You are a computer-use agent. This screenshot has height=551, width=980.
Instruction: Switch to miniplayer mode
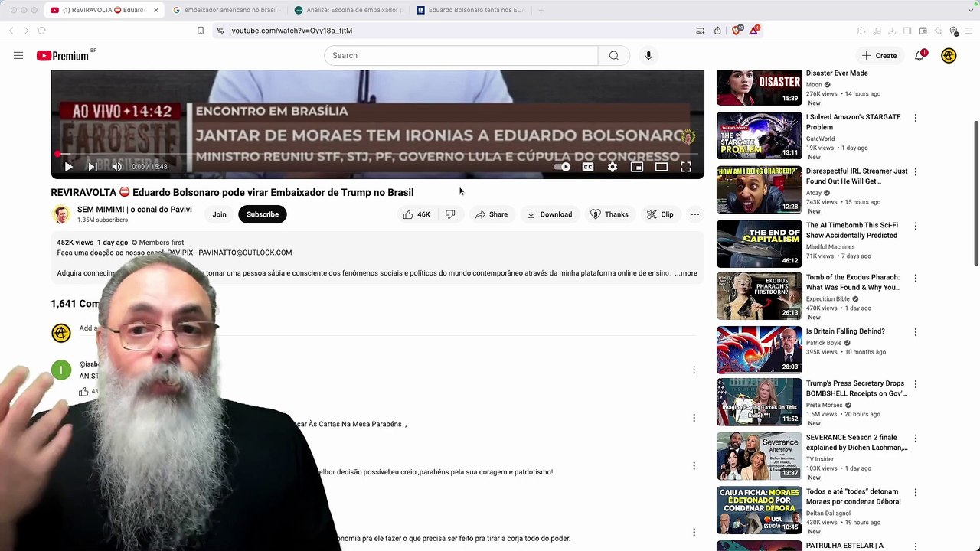[x=637, y=167]
